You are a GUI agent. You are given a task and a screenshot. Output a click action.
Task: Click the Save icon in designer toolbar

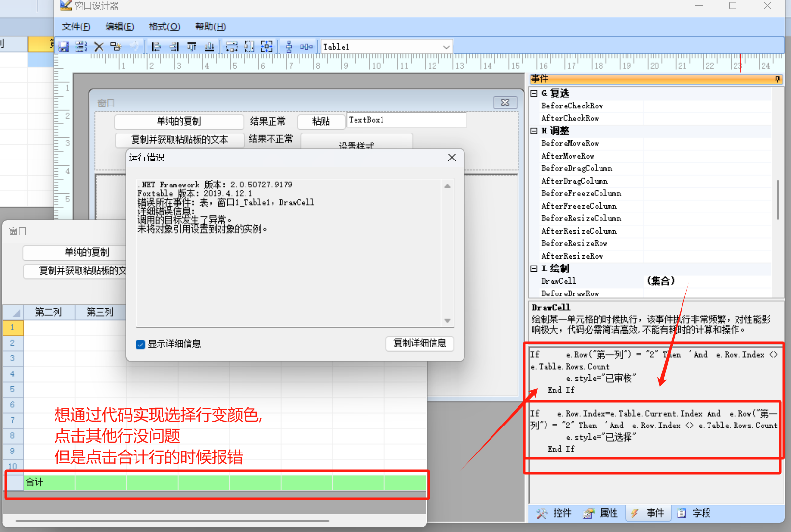(64, 47)
